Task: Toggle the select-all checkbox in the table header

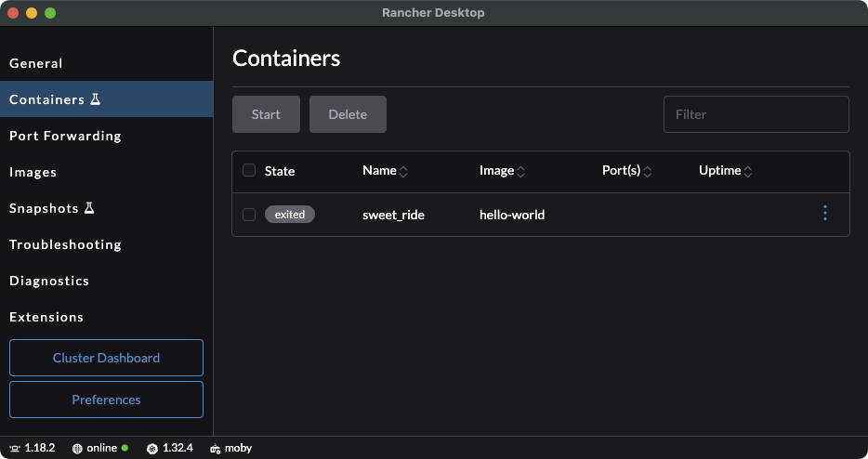Action: [249, 170]
